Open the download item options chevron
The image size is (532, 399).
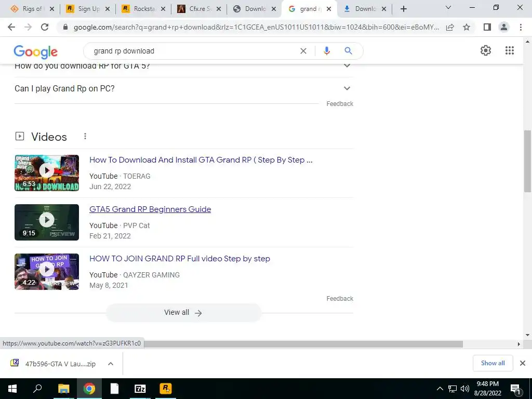[x=110, y=364]
